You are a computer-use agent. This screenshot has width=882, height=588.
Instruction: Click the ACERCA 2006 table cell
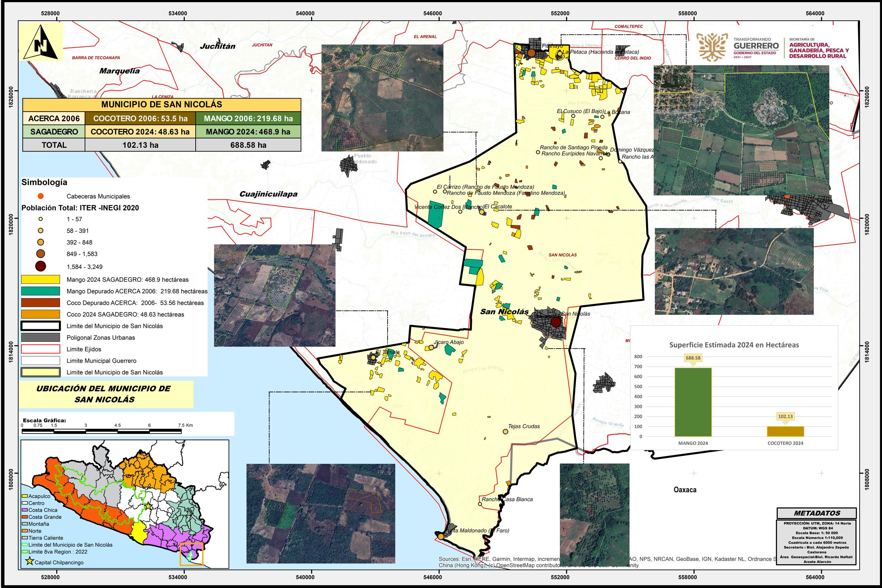(x=54, y=118)
